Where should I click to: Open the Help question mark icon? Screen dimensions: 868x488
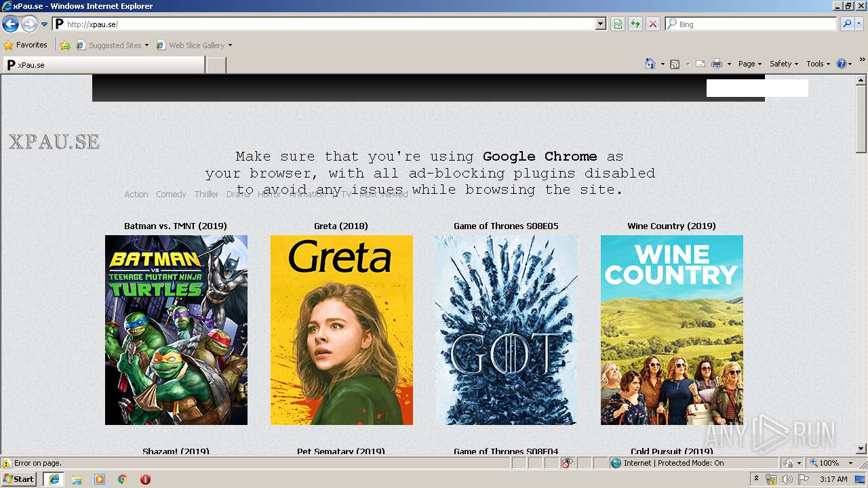tap(842, 64)
